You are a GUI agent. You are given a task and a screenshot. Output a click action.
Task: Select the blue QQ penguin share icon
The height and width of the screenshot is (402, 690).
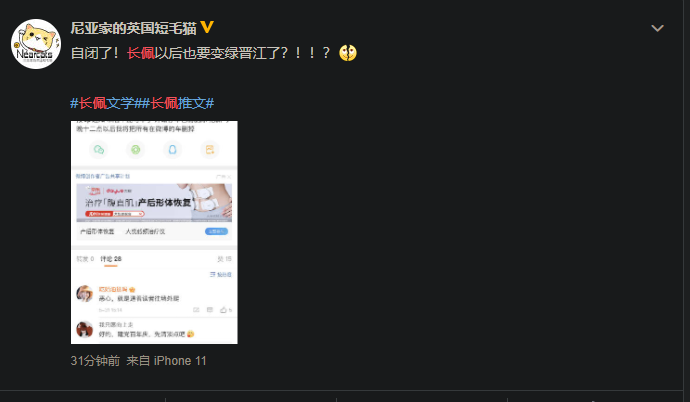coord(172,150)
